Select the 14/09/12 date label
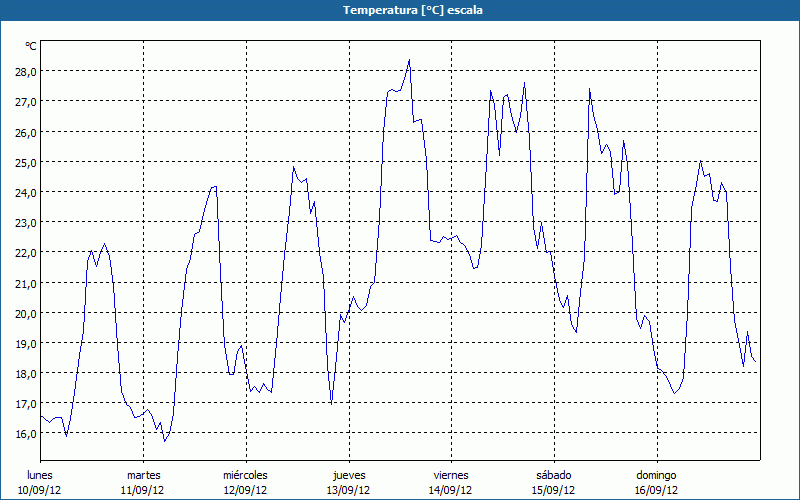The width and height of the screenshot is (800, 500). tap(451, 490)
